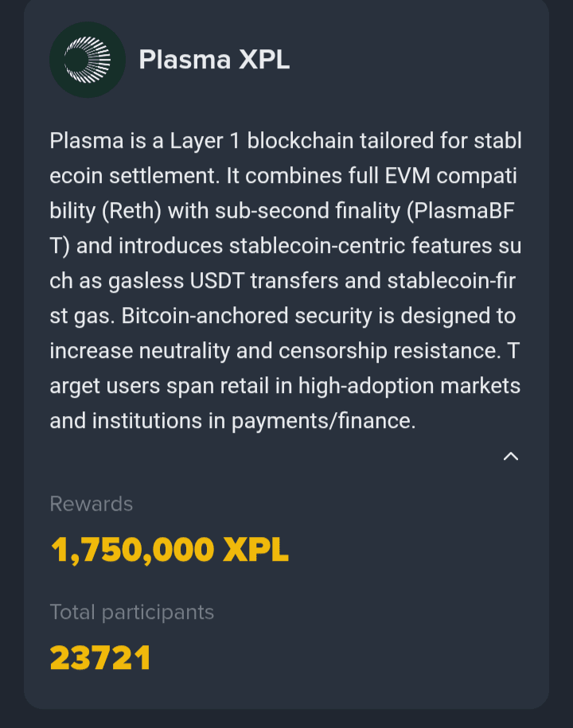
Task: Click "censorship resistance" in the description
Action: [x=423, y=351]
